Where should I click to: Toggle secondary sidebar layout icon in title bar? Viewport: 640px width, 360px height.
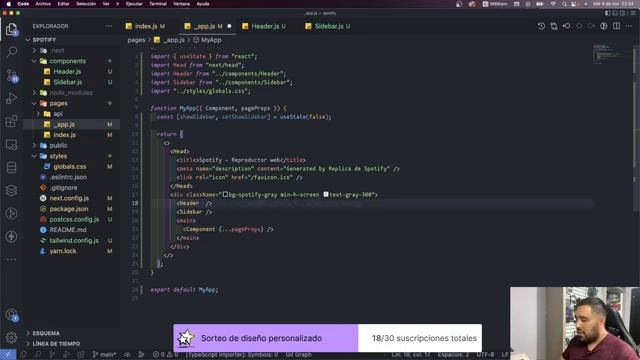623,13
